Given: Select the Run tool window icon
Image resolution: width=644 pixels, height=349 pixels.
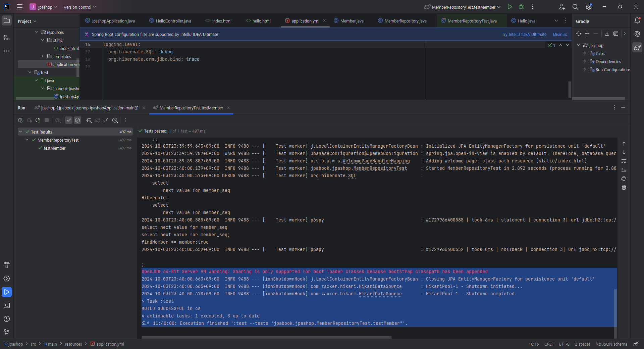Looking at the screenshot, I should [x=7, y=292].
